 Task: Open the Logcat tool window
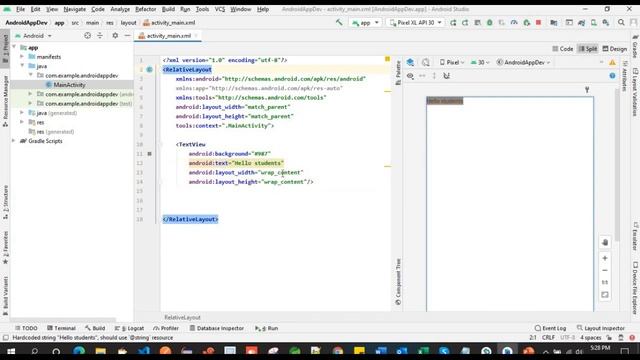click(x=129, y=328)
